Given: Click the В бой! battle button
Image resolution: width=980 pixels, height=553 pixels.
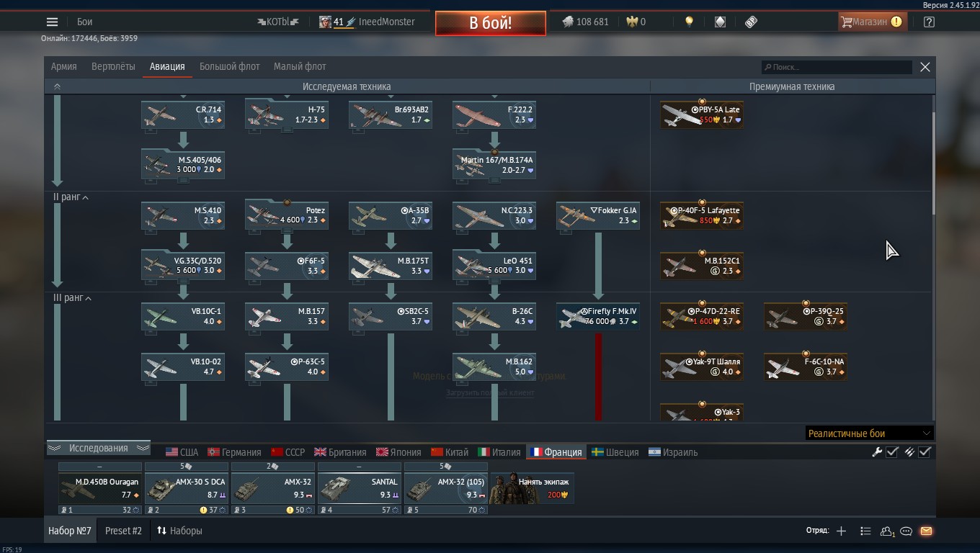Looking at the screenshot, I should [x=490, y=22].
